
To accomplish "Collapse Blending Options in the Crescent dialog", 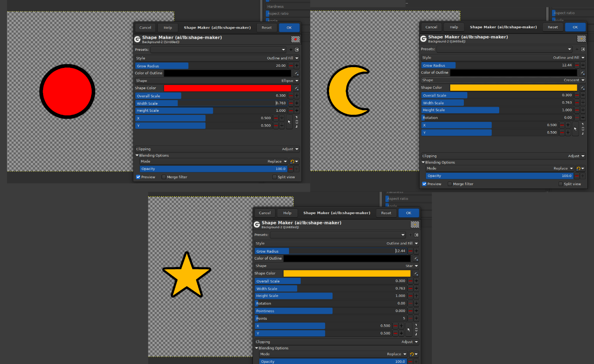I will point(438,162).
